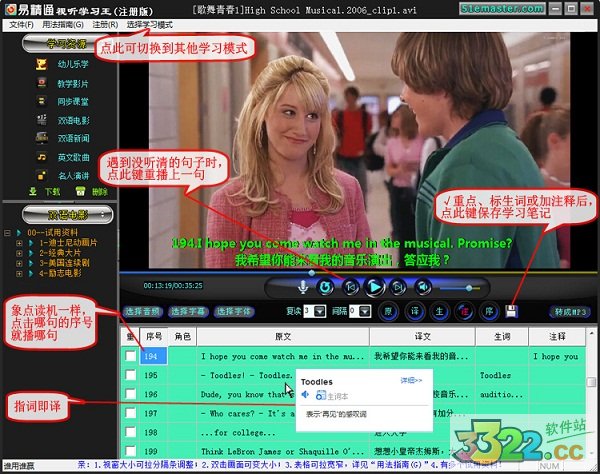Click the 选择字体 button

click(x=234, y=312)
